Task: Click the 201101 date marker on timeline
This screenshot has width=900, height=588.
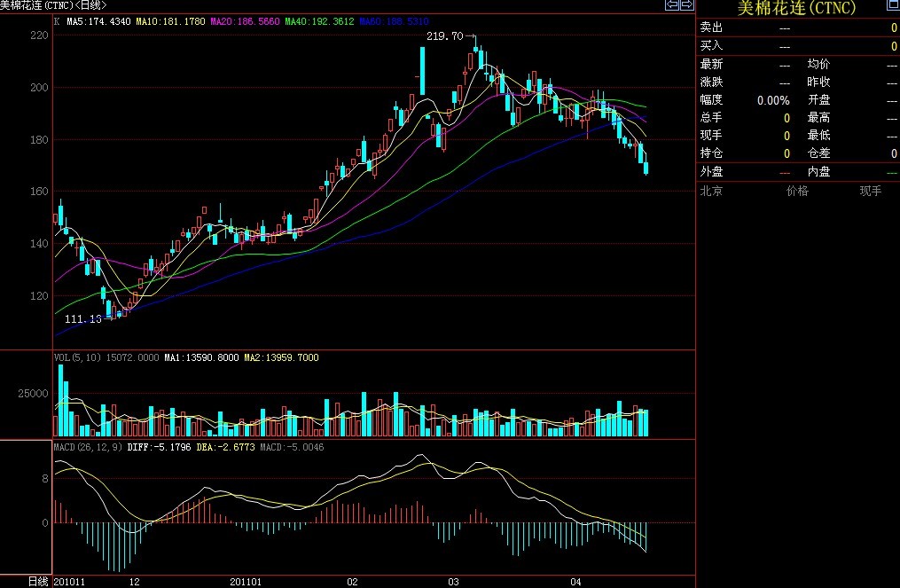Action: coord(246,582)
